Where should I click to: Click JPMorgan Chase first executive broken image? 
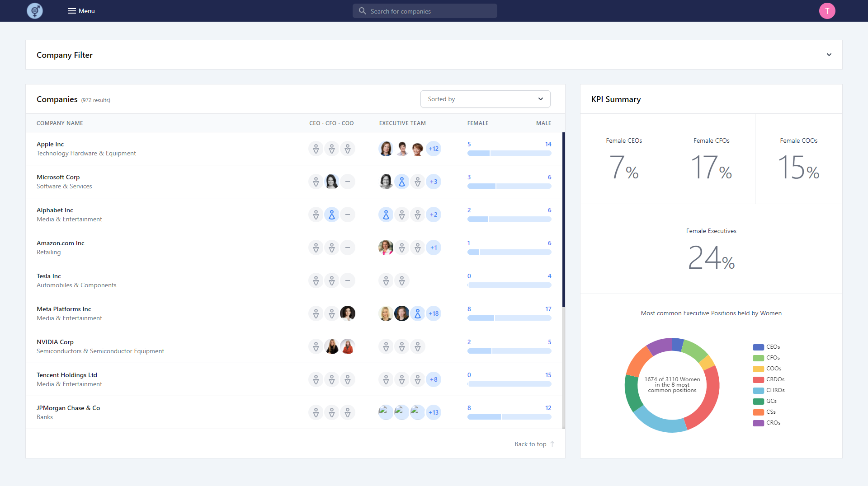(x=386, y=412)
